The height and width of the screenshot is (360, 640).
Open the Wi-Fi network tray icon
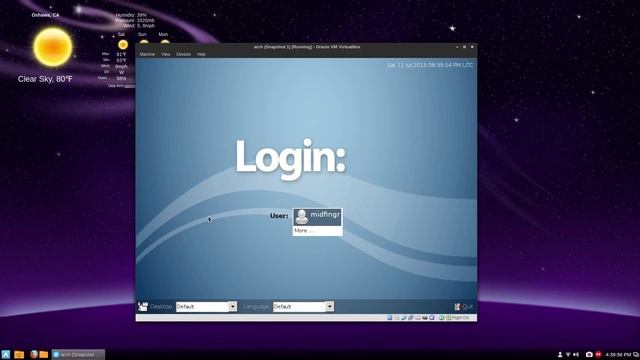(x=568, y=354)
